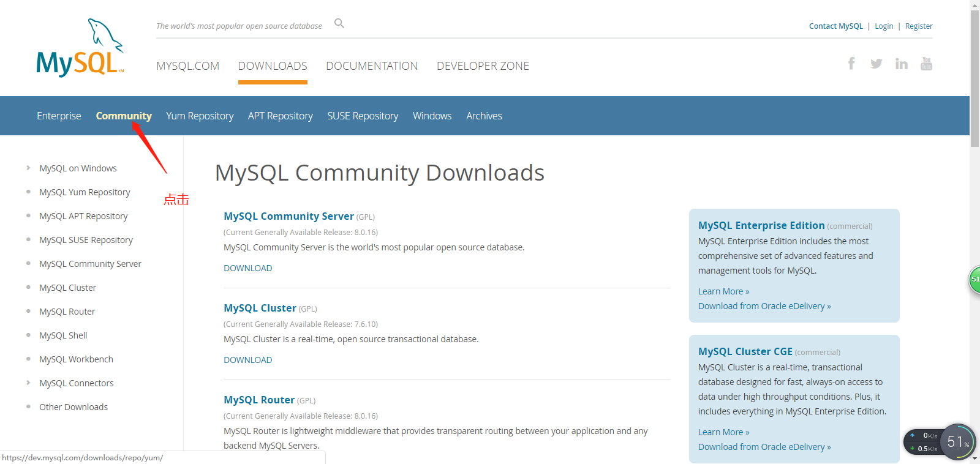Image resolution: width=980 pixels, height=464 pixels.
Task: Open MySQL Cluster sidebar link
Action: click(67, 288)
